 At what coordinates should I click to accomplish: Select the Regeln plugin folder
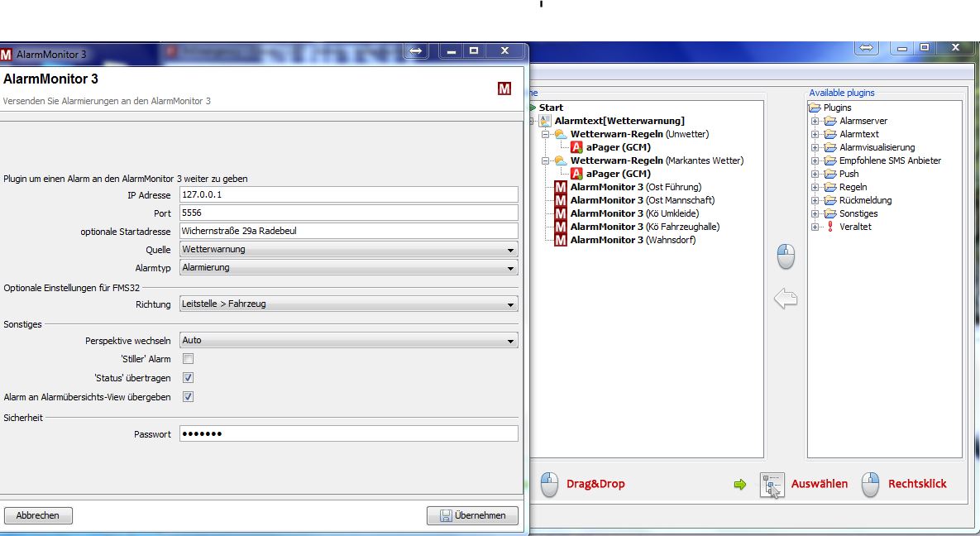(853, 187)
